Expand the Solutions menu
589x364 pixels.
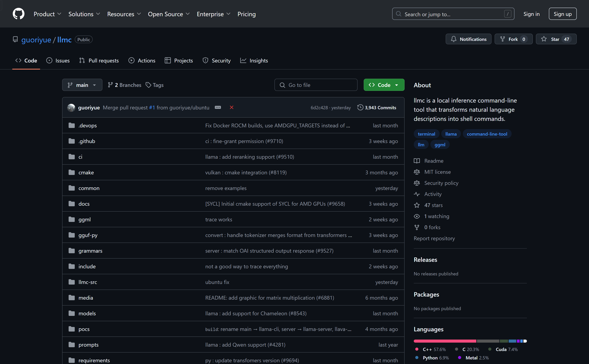click(x=84, y=14)
